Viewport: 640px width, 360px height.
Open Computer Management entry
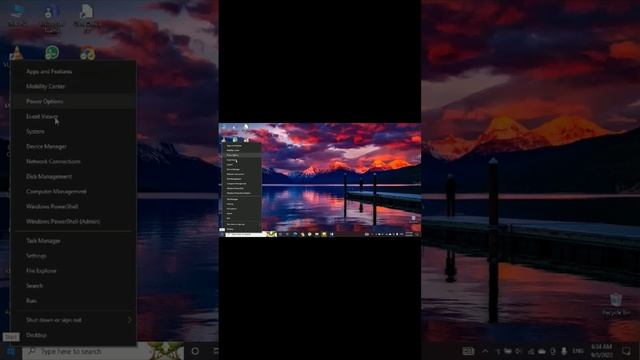coord(73,191)
